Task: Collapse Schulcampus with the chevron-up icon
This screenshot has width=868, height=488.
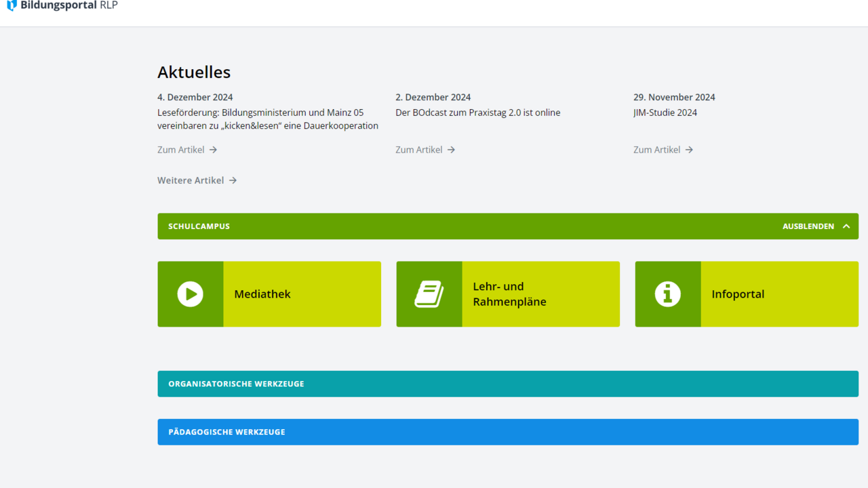Action: pyautogui.click(x=846, y=226)
